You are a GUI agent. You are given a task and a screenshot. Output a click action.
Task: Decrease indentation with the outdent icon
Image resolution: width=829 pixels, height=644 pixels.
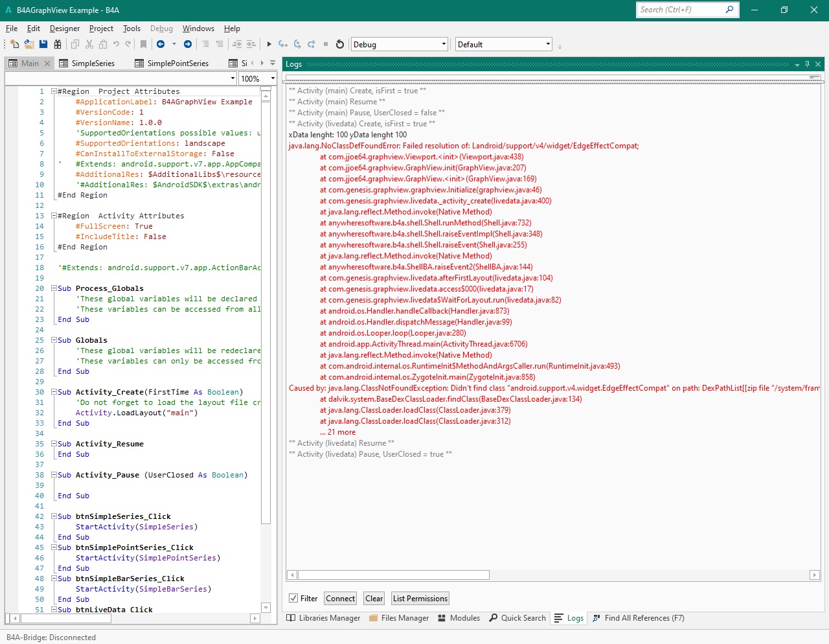237,44
